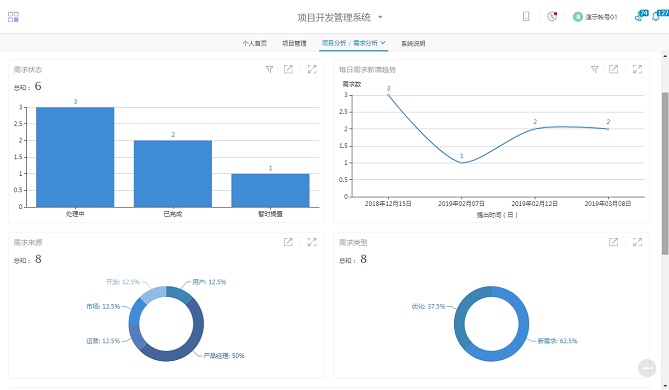Expand the 项目开发管理系统 title dropdown
Image resolution: width=669 pixels, height=390 pixels.
point(380,17)
